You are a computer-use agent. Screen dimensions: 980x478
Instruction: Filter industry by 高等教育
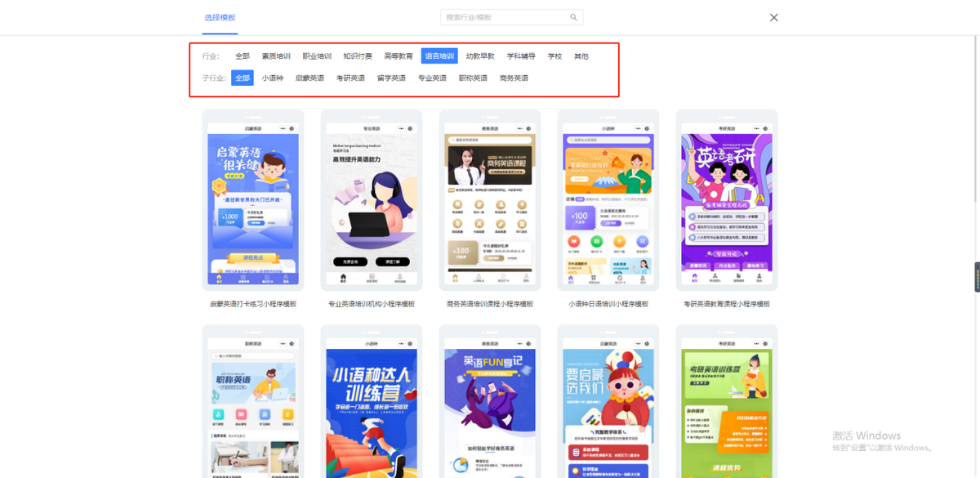point(399,56)
